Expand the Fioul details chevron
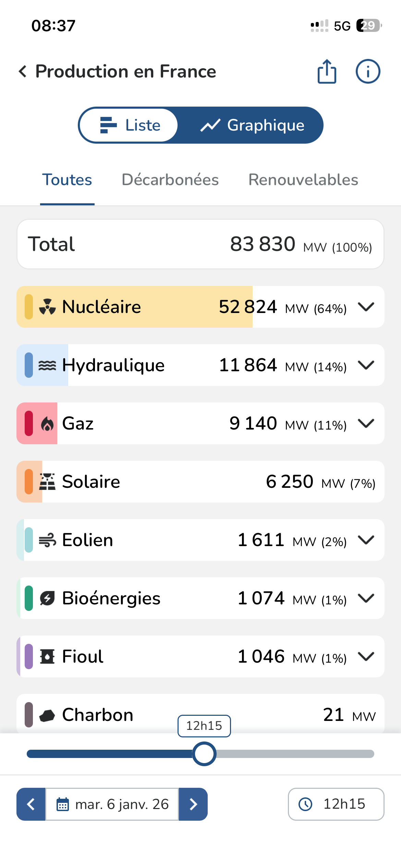The width and height of the screenshot is (401, 868). [366, 656]
